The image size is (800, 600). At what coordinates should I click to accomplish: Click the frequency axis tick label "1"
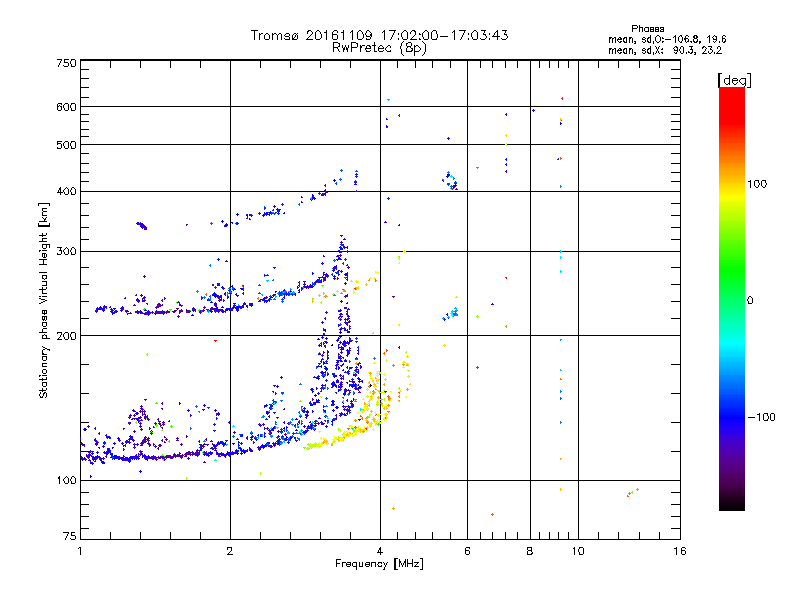click(x=80, y=551)
